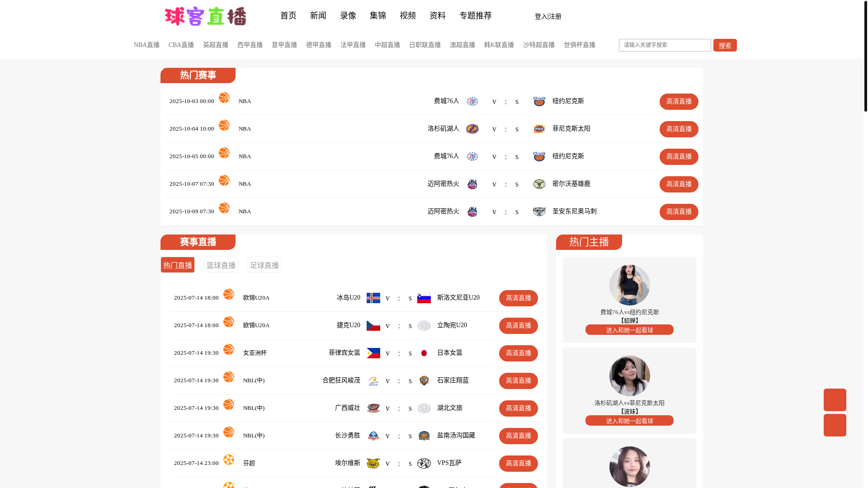Click 高清直播 for Heat vs Spurs match
This screenshot has height=488, width=868.
[679, 212]
